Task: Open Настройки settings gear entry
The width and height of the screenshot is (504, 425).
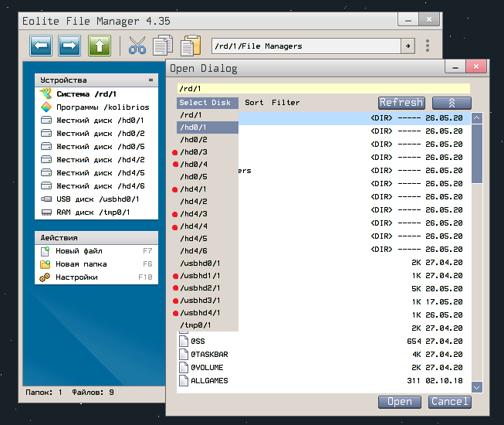Action: [77, 277]
